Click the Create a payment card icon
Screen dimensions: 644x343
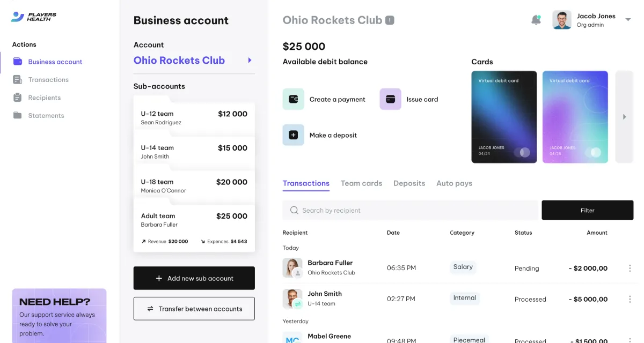point(293,99)
